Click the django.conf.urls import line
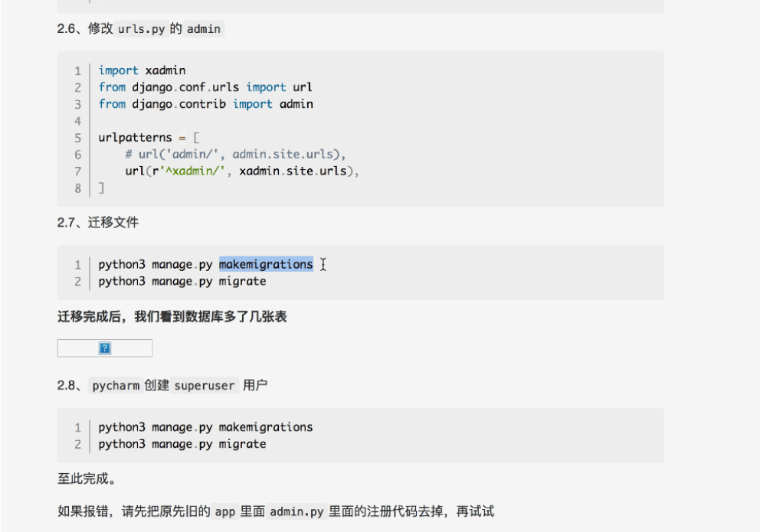Image resolution: width=760 pixels, height=532 pixels. click(205, 87)
